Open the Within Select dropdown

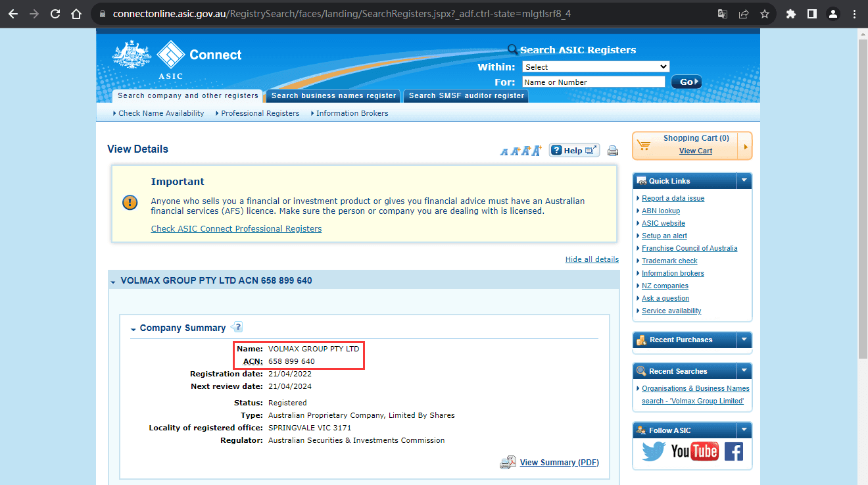[596, 66]
